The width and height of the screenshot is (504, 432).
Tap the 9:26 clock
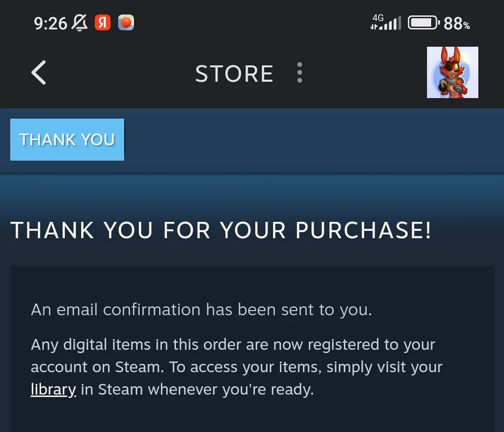tap(50, 24)
